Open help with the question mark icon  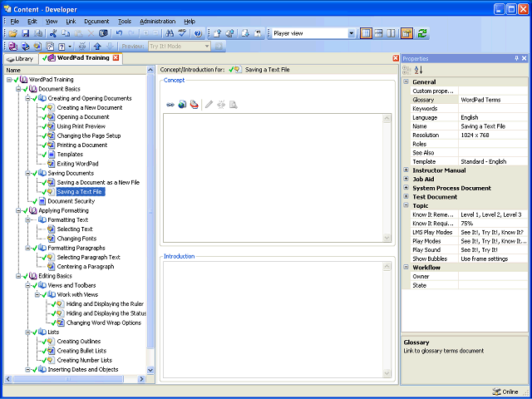pos(198,33)
